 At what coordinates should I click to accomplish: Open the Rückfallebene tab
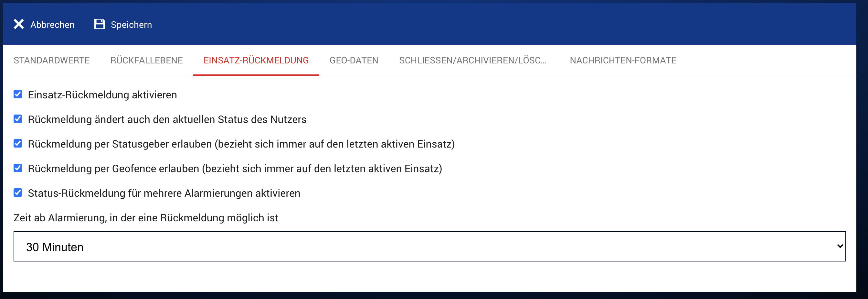146,61
